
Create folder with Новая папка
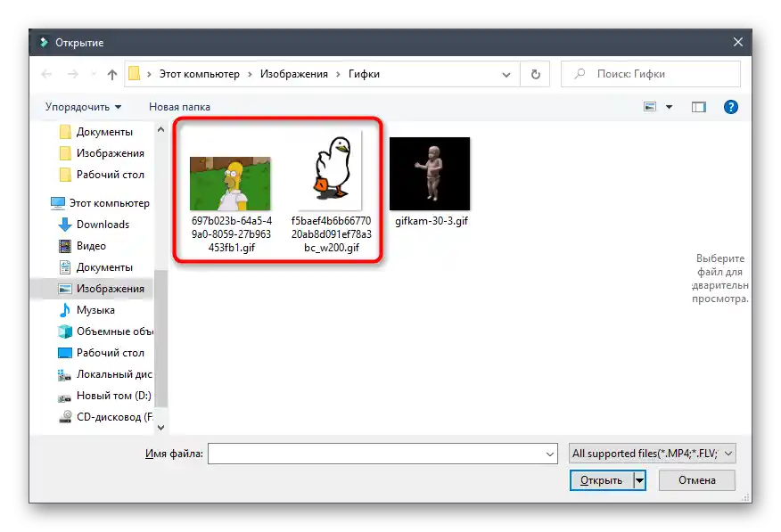[x=179, y=107]
